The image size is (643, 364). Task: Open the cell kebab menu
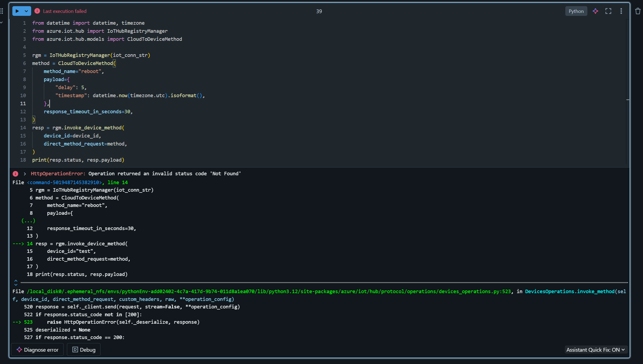click(621, 11)
